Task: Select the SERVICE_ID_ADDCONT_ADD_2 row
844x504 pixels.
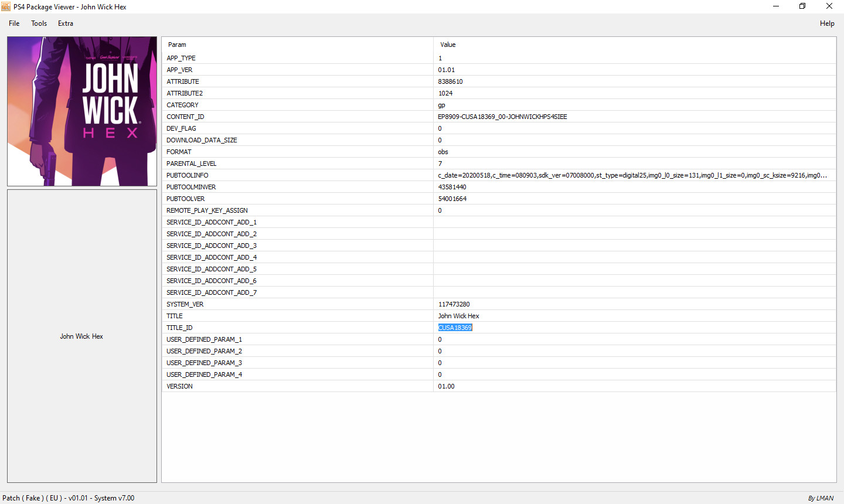Action: click(499, 234)
